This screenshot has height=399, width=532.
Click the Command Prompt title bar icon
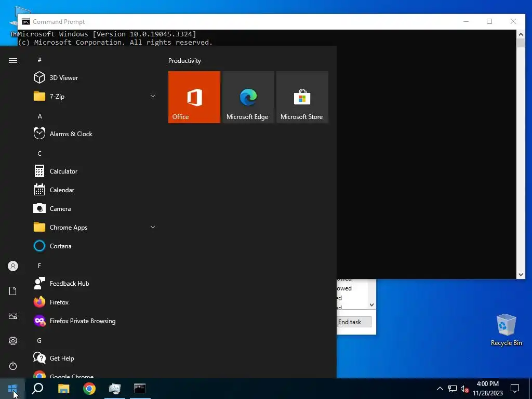pos(26,22)
